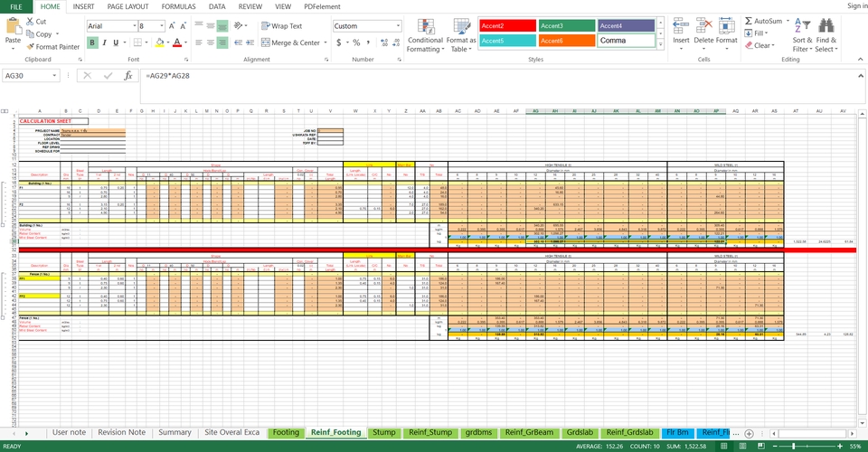Click the Increase Indent icon

[250, 42]
